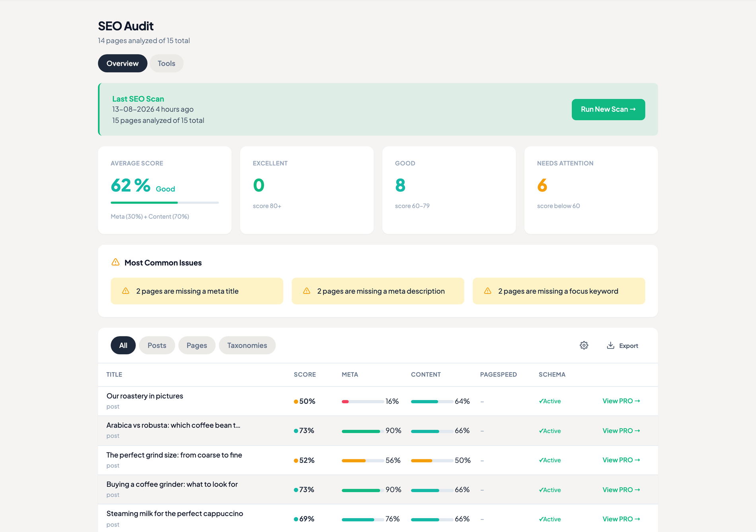Click the average score progress bar
Screen dimensions: 756x532
165,202
